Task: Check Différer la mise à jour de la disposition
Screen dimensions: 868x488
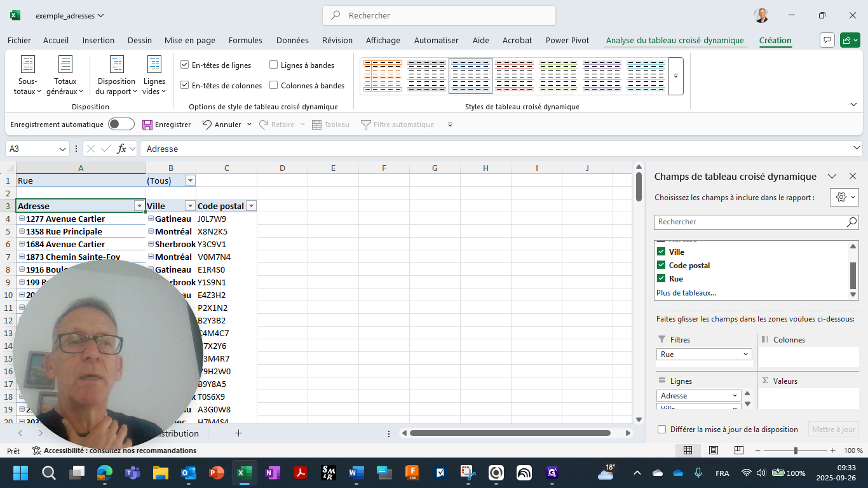Action: (x=661, y=429)
